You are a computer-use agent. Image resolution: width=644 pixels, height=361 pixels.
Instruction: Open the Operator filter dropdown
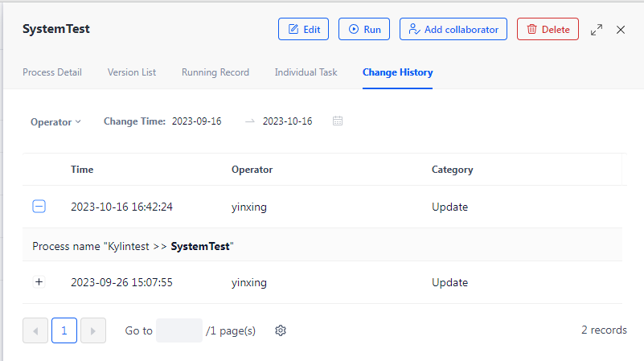click(x=55, y=122)
